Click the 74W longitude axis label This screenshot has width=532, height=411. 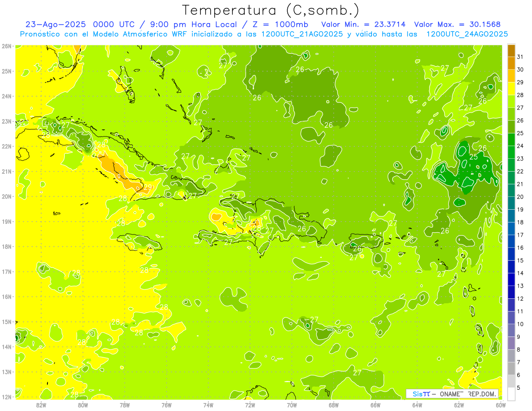208,405
